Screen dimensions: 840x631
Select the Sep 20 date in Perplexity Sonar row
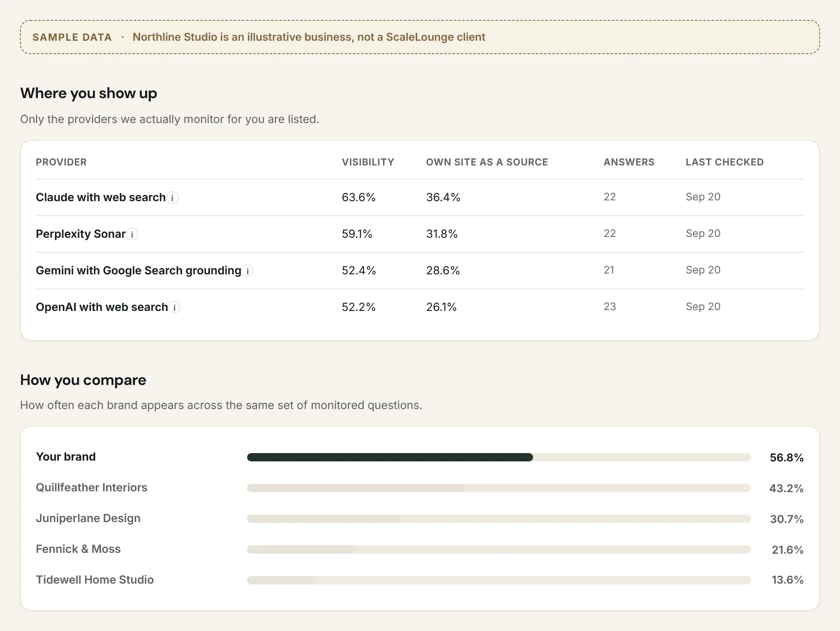point(703,234)
